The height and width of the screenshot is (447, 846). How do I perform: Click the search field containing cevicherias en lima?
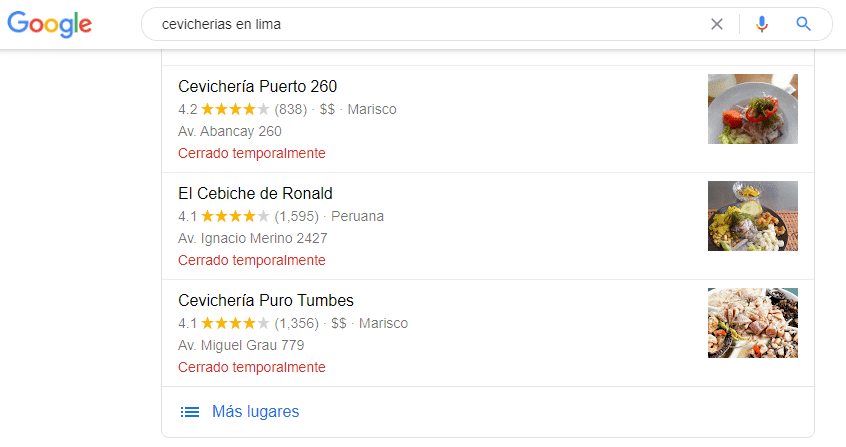click(420, 25)
